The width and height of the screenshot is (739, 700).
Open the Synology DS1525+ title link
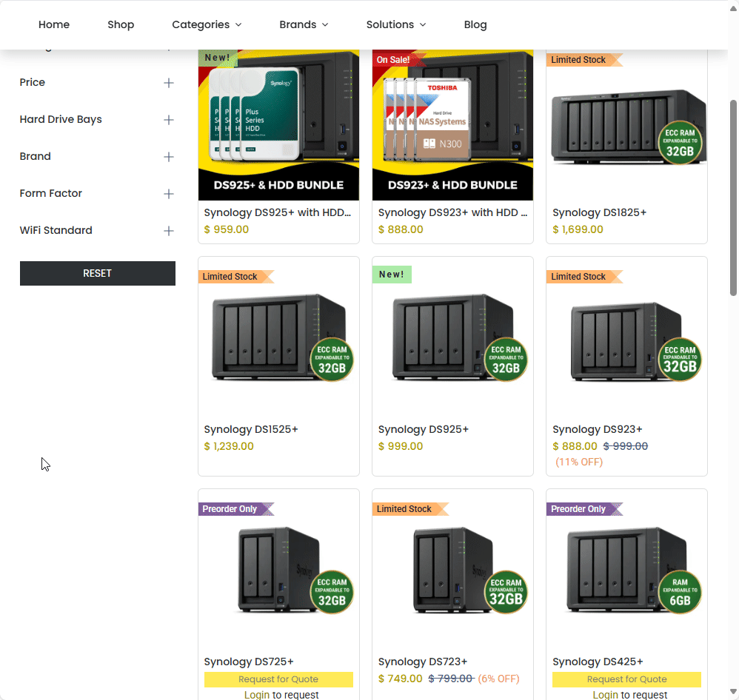(x=251, y=429)
